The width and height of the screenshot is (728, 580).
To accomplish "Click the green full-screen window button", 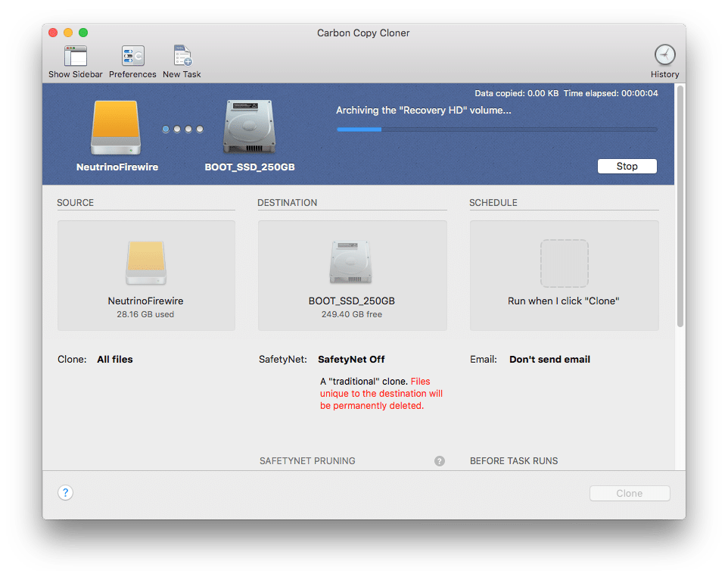I will (83, 33).
